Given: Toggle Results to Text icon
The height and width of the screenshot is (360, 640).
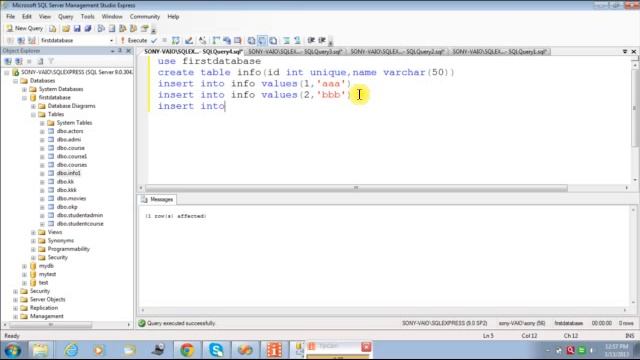Looking at the screenshot, I should [x=251, y=40].
